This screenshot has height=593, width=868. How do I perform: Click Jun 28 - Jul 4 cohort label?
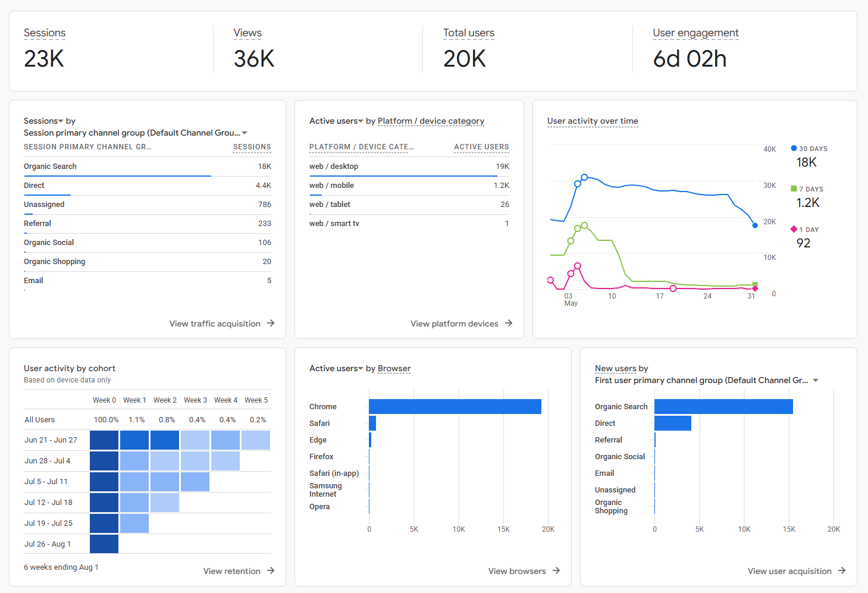pyautogui.click(x=48, y=461)
